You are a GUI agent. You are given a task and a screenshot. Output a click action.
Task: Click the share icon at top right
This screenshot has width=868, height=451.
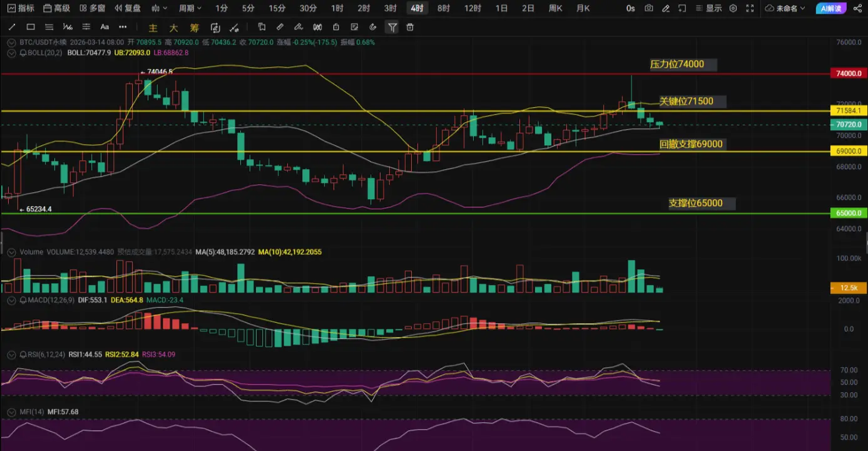pyautogui.click(x=857, y=8)
